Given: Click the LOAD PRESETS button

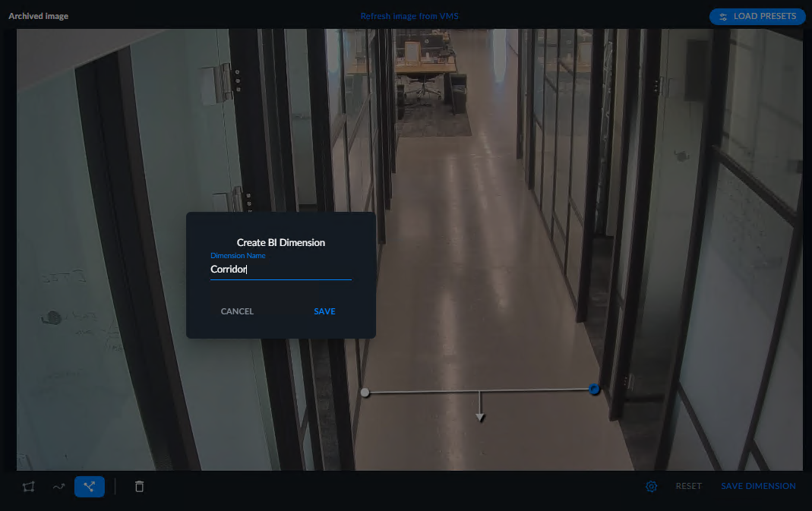Looking at the screenshot, I should click(757, 17).
